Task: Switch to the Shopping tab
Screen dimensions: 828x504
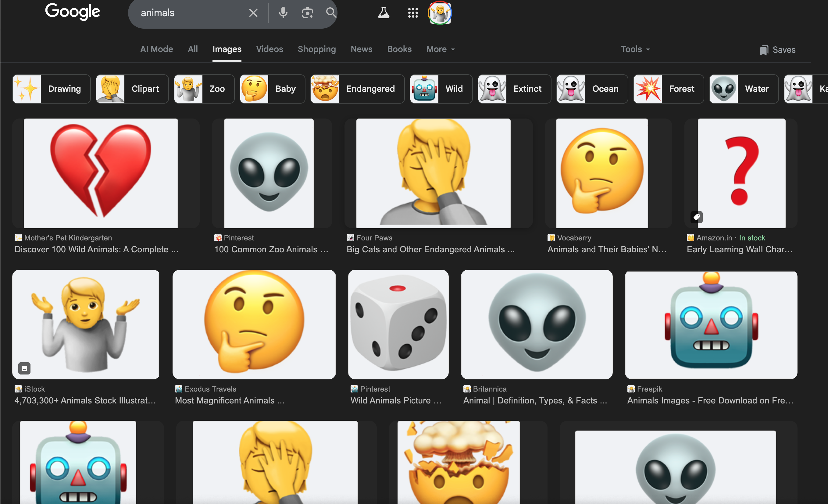Action: pyautogui.click(x=316, y=49)
